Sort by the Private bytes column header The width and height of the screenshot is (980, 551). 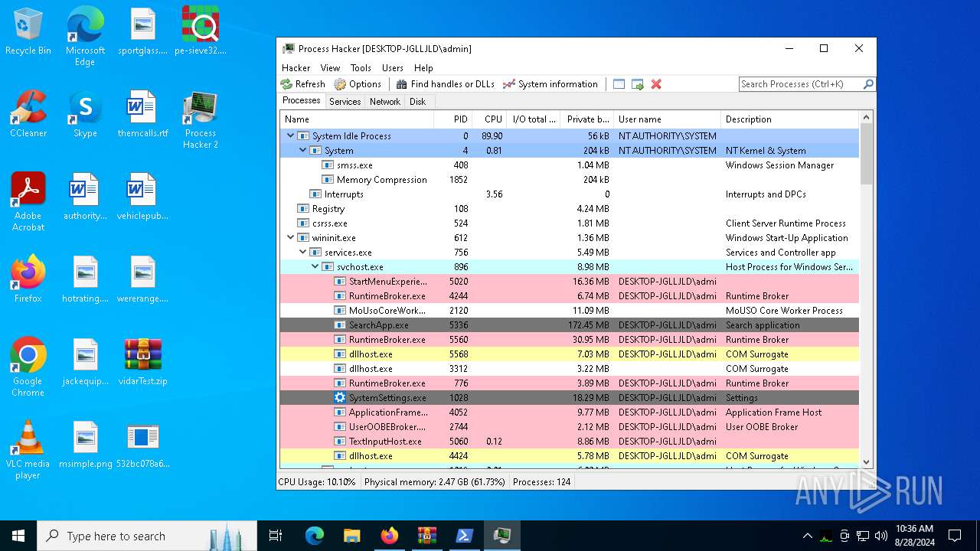(587, 119)
